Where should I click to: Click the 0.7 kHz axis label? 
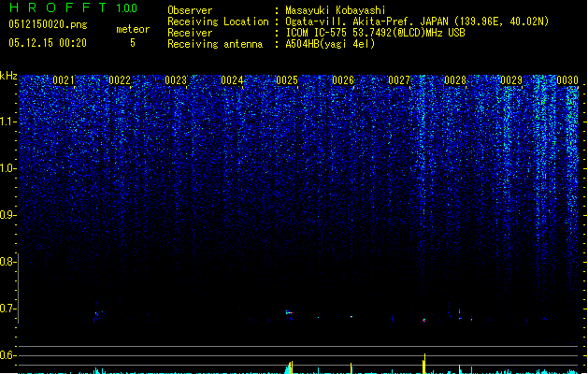(x=7, y=309)
